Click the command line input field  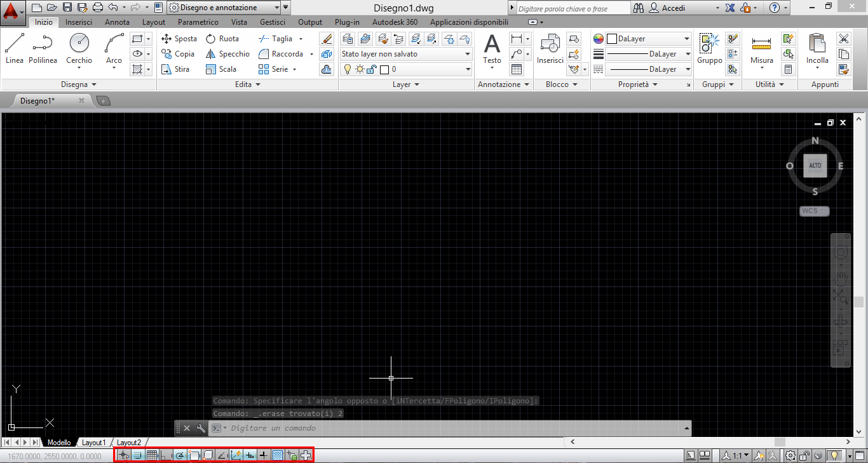tap(445, 428)
